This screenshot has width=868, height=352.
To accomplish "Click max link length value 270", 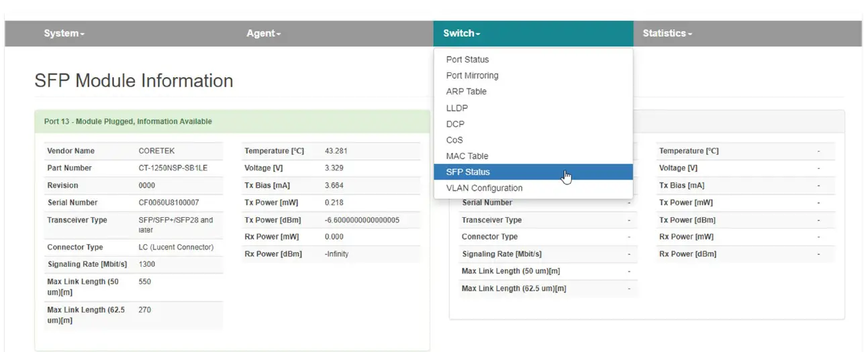I will (145, 310).
